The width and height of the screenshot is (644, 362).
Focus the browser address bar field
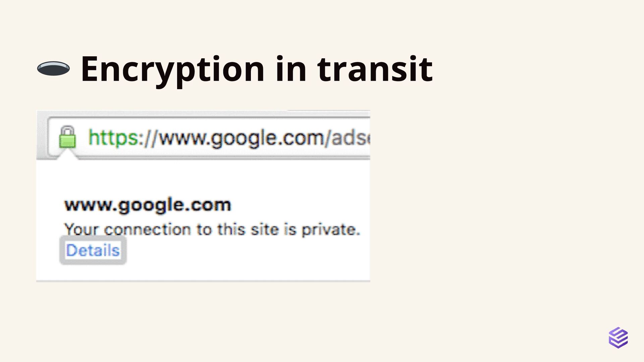coord(209,137)
